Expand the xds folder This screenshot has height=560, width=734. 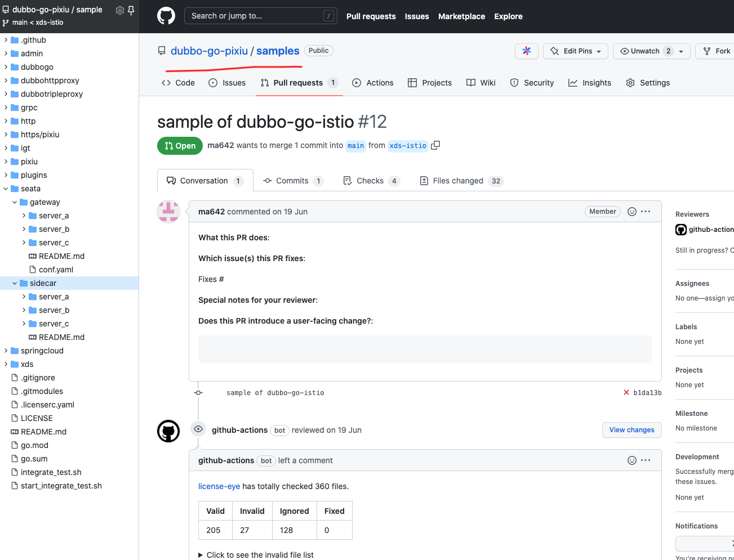6,364
